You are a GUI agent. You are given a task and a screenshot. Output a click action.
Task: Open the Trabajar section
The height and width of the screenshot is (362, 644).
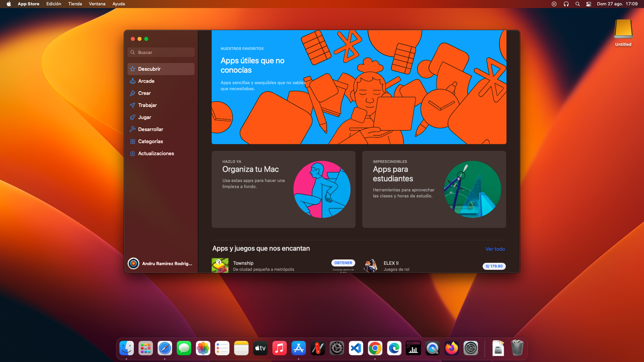coord(148,105)
